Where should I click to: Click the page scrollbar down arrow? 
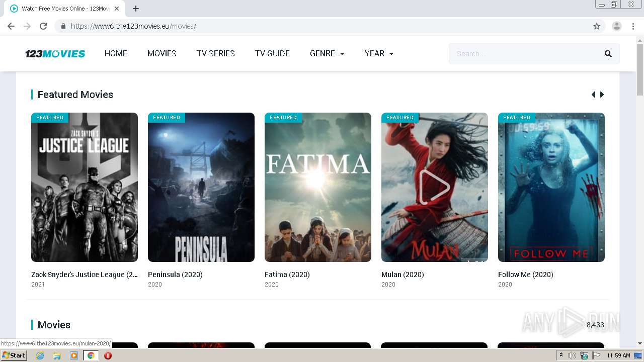[640, 343]
